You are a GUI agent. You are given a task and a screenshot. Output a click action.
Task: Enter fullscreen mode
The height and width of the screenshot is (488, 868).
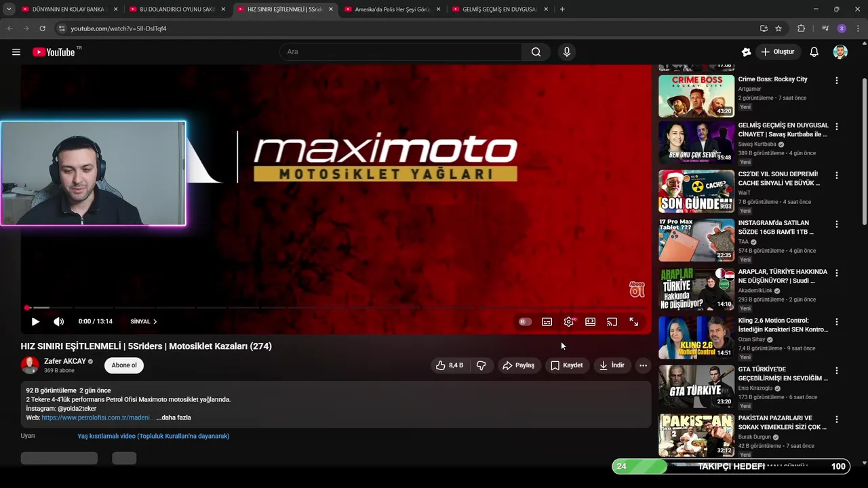point(634,322)
